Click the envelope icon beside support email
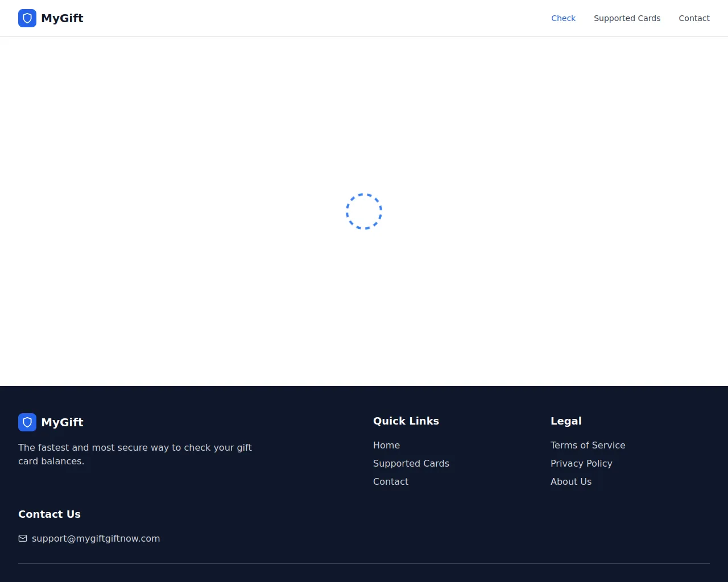The image size is (728, 582). 23,538
